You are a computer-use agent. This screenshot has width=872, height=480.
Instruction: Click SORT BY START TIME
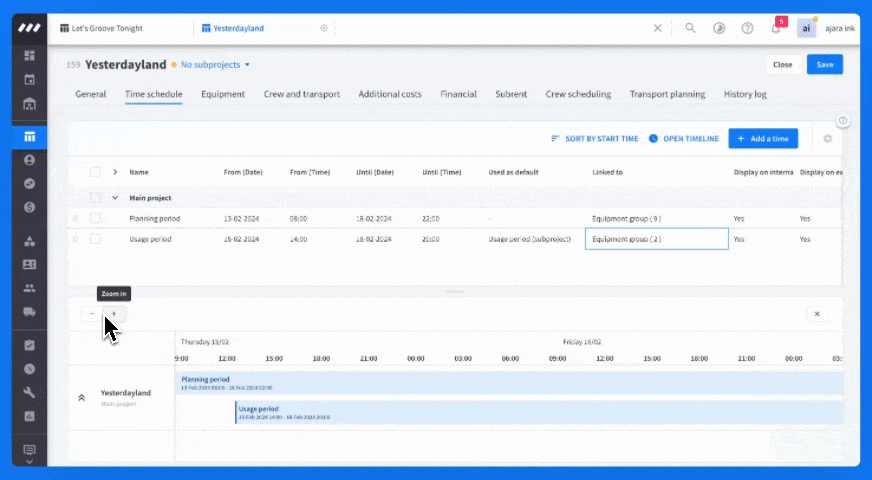tap(594, 138)
